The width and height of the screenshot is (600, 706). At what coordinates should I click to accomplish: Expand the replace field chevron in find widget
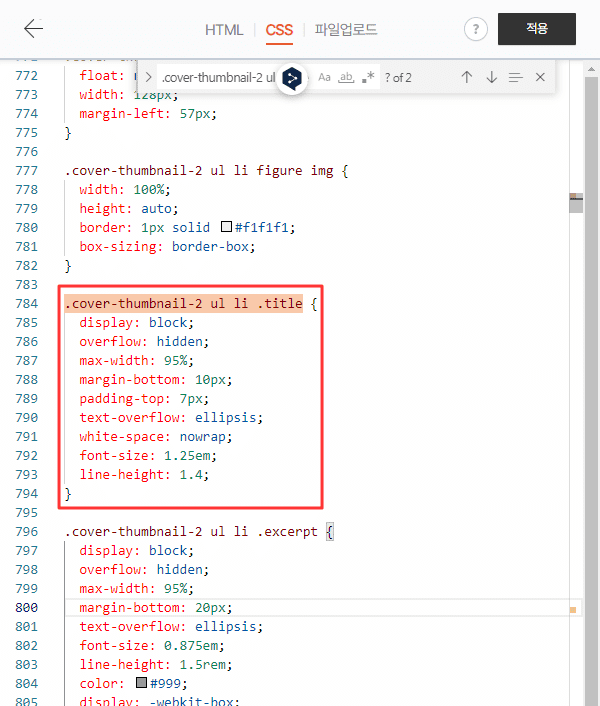click(148, 77)
